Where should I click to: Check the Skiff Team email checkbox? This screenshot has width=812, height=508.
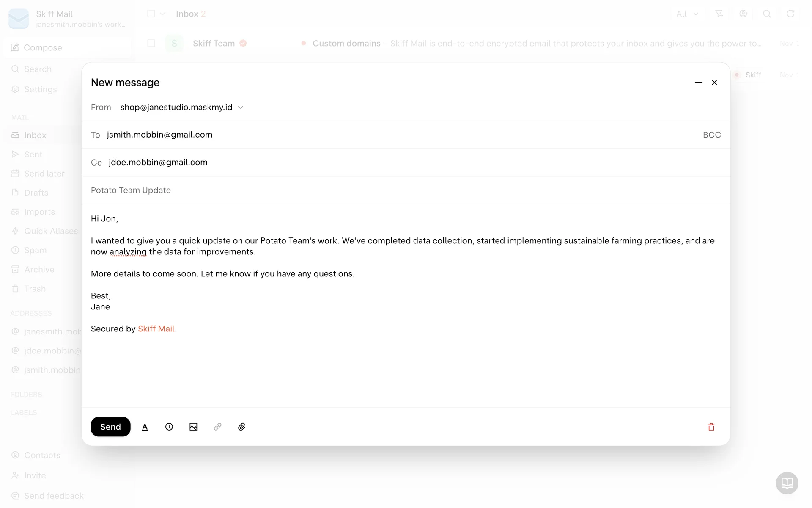151,43
